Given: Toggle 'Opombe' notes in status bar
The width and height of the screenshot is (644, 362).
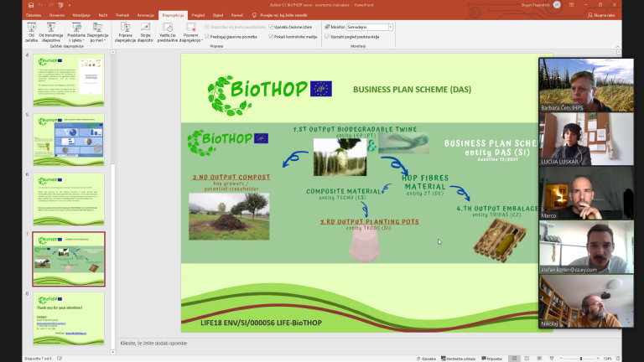Looking at the screenshot, I should coord(426,359).
